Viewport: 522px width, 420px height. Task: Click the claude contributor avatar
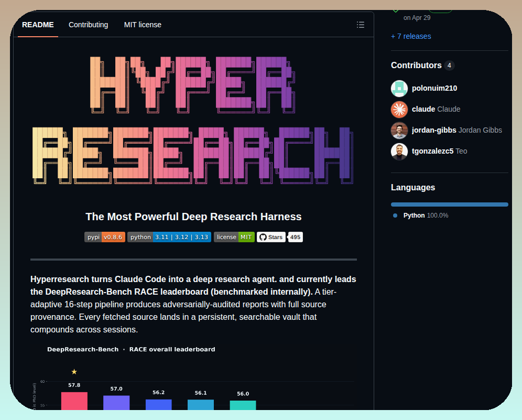point(399,109)
